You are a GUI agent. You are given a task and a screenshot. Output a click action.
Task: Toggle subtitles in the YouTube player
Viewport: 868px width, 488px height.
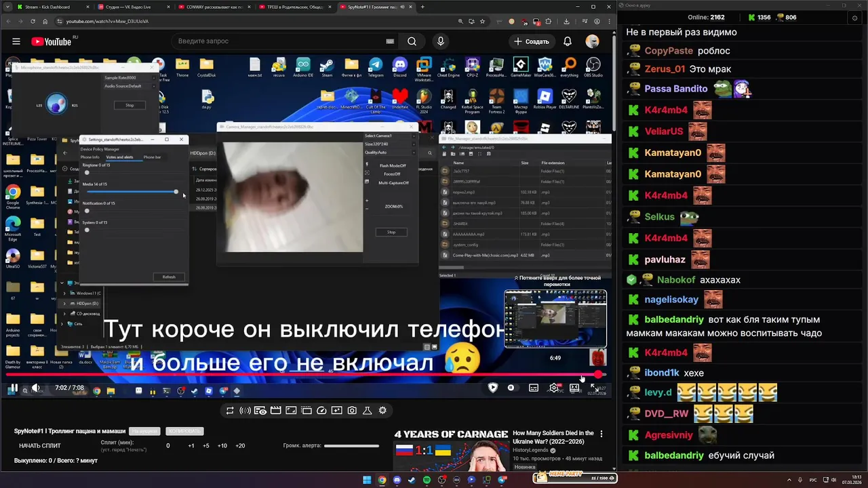534,388
